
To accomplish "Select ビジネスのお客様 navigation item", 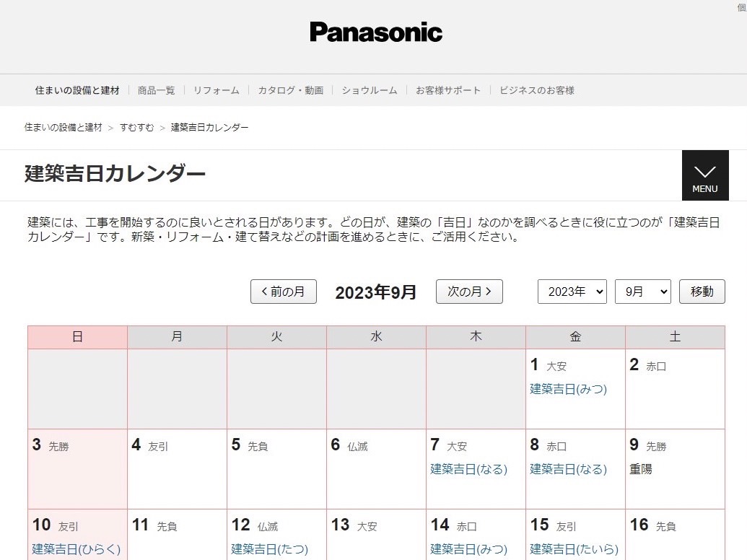I will click(536, 90).
